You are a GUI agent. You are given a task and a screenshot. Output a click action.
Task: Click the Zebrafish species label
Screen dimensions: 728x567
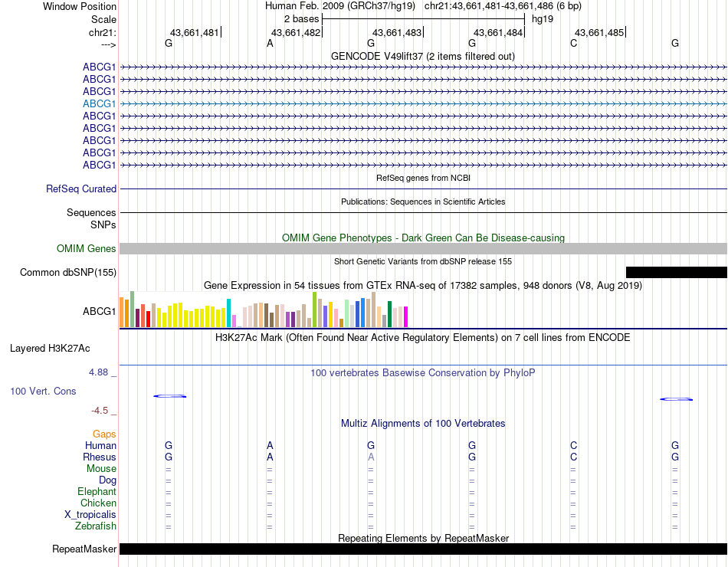pyautogui.click(x=96, y=526)
